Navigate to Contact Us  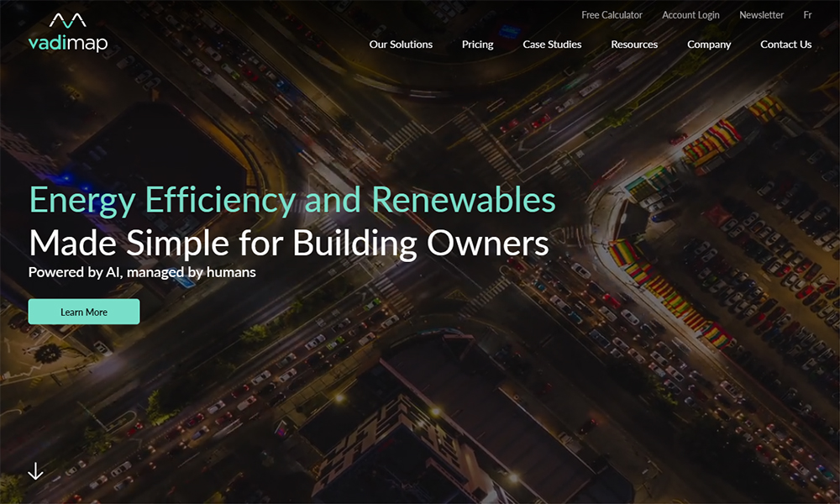click(x=785, y=45)
